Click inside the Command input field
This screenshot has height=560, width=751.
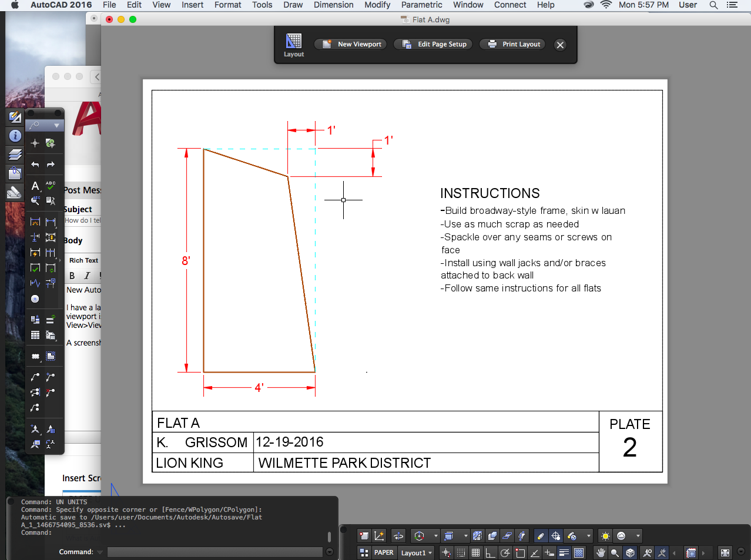pos(215,552)
